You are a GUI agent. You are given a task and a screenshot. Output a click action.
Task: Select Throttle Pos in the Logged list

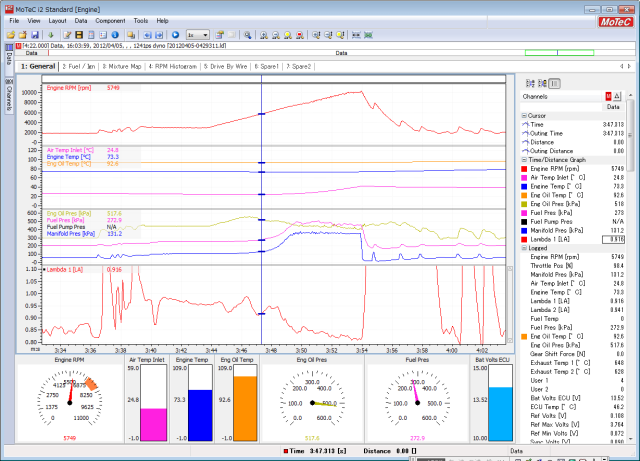(573, 266)
